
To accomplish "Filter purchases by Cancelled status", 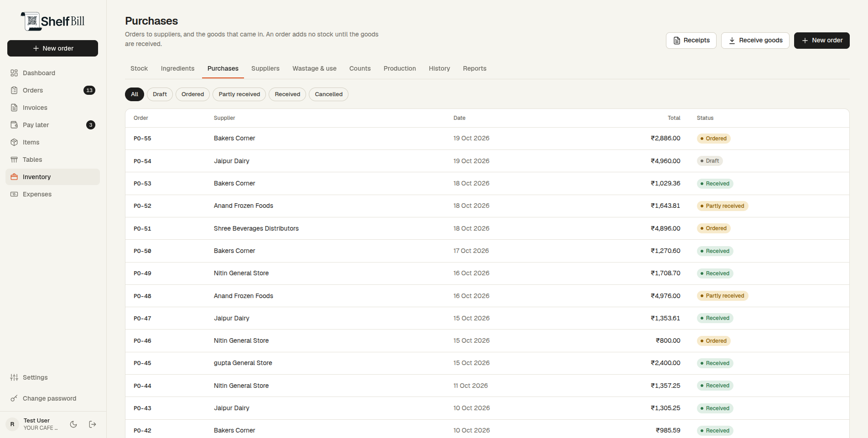I will (x=328, y=94).
